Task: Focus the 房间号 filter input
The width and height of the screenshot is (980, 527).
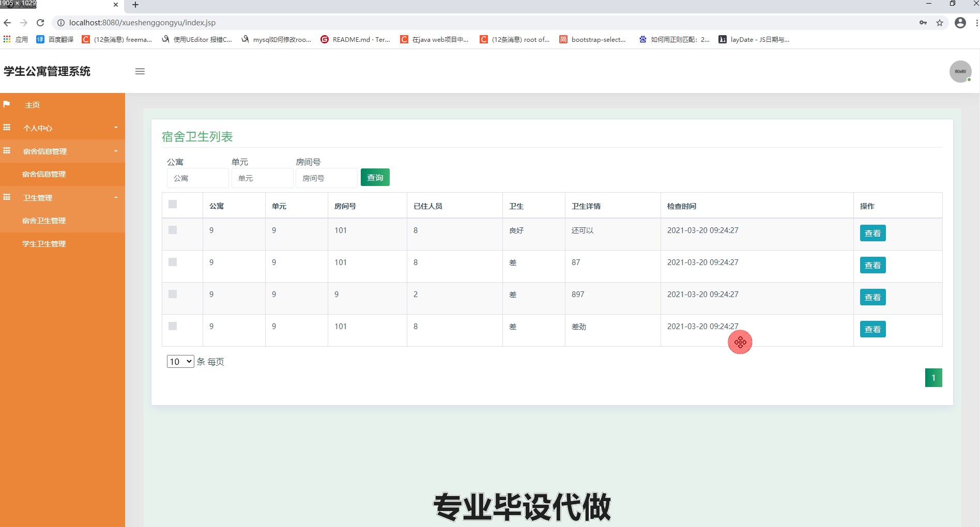Action: point(326,178)
